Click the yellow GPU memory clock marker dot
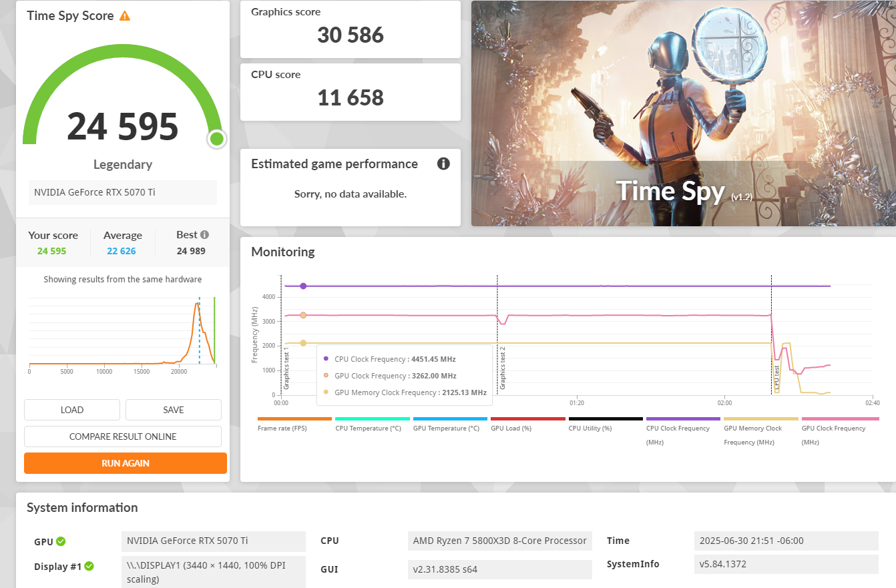Viewport: 896px width, 588px height. click(303, 343)
